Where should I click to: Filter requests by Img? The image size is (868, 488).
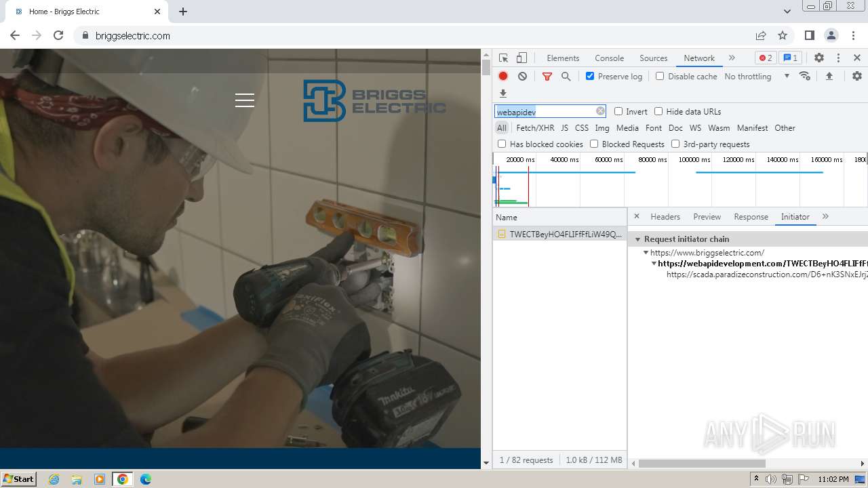point(602,127)
